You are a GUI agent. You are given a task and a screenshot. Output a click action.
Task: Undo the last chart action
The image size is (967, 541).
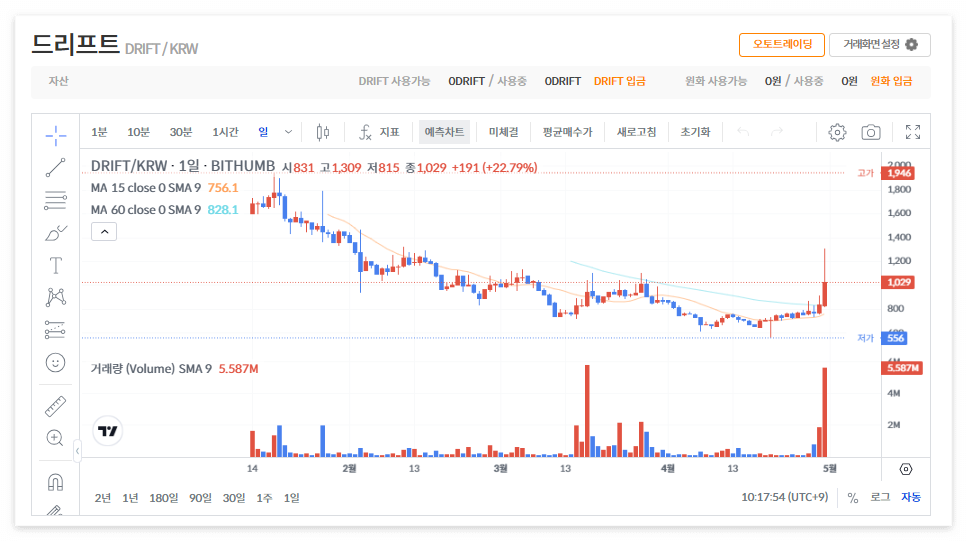click(743, 131)
